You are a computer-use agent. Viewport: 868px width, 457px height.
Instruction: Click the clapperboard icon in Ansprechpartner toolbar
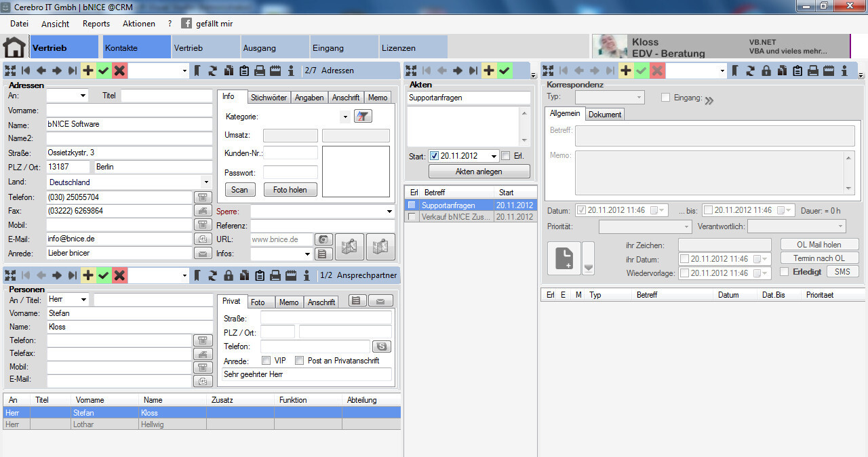(290, 275)
